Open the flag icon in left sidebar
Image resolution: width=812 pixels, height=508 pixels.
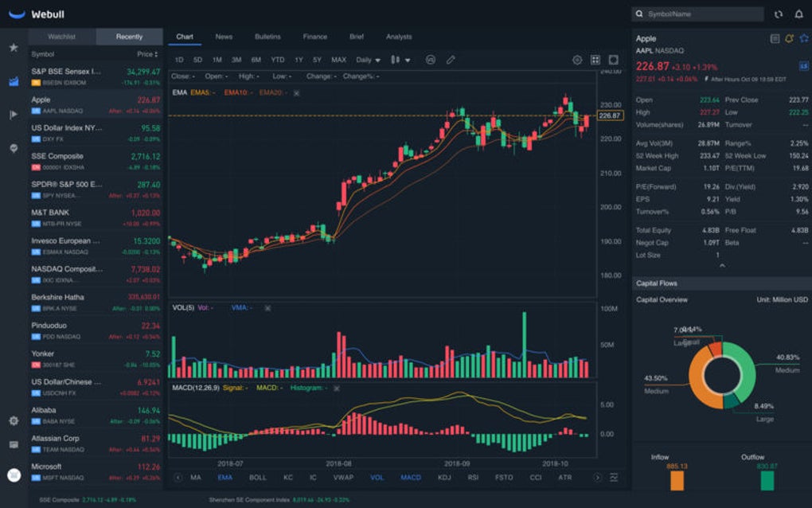[14, 115]
